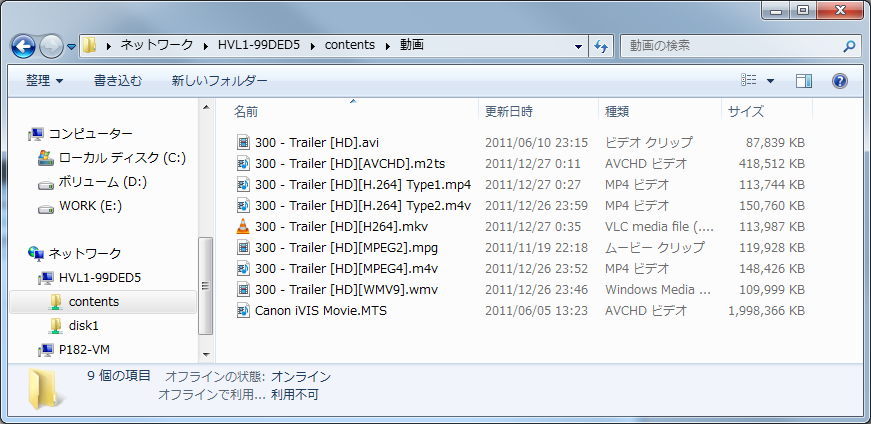Select ボリューム (D:) in the tree
This screenshot has width=871, height=424.
[103, 182]
